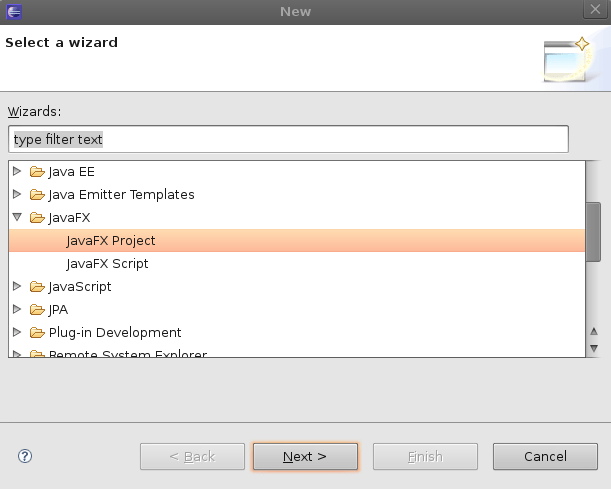Expand the Plug-in Development category
This screenshot has width=611, height=489.
17,332
